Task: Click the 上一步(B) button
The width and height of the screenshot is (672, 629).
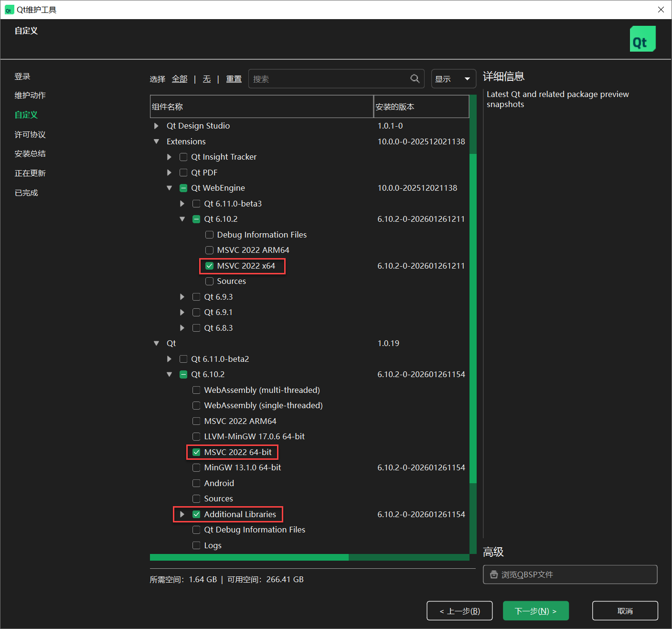Action: (x=459, y=611)
